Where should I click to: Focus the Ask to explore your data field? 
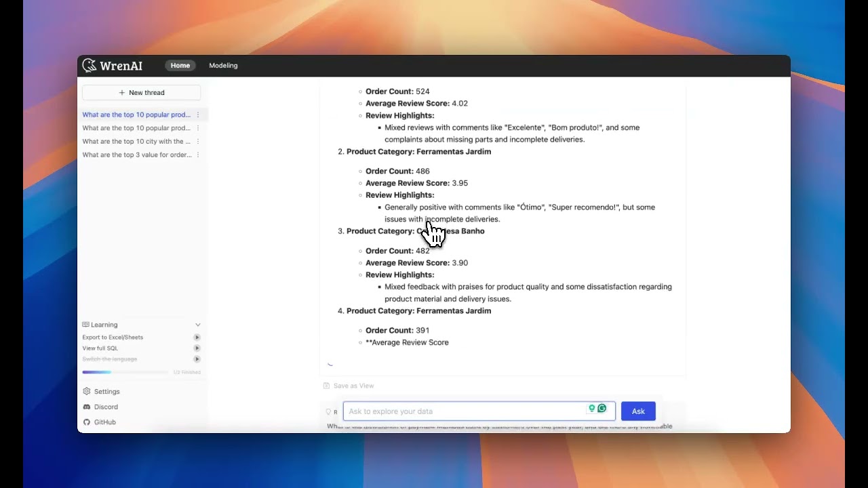[465, 411]
